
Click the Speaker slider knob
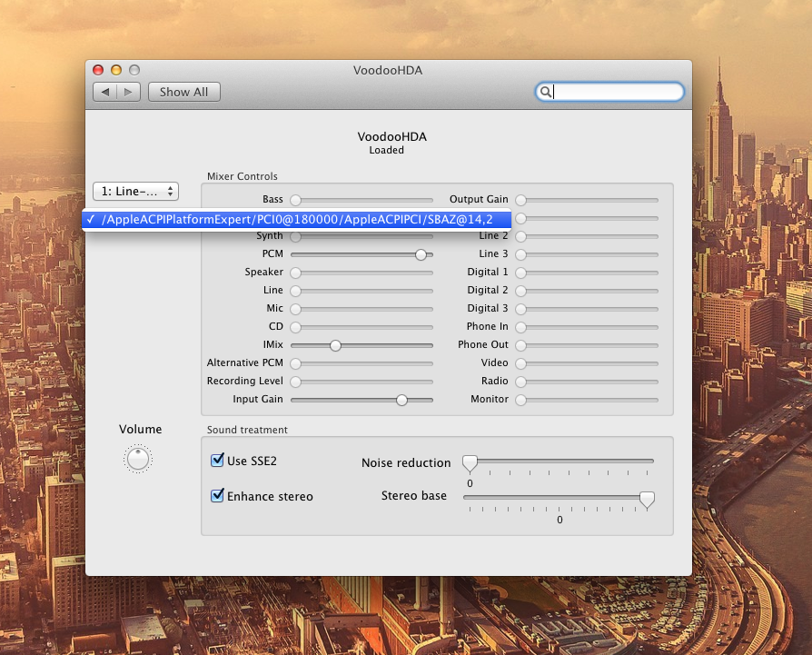pos(296,273)
